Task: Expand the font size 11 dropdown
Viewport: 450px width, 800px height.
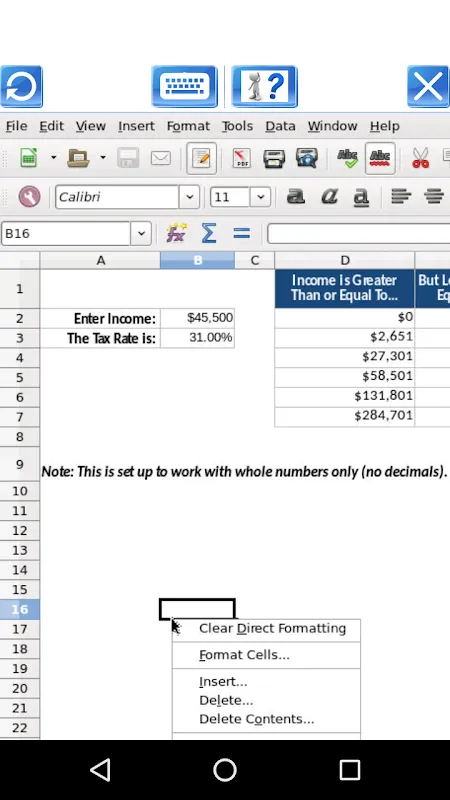Action: tap(260, 197)
